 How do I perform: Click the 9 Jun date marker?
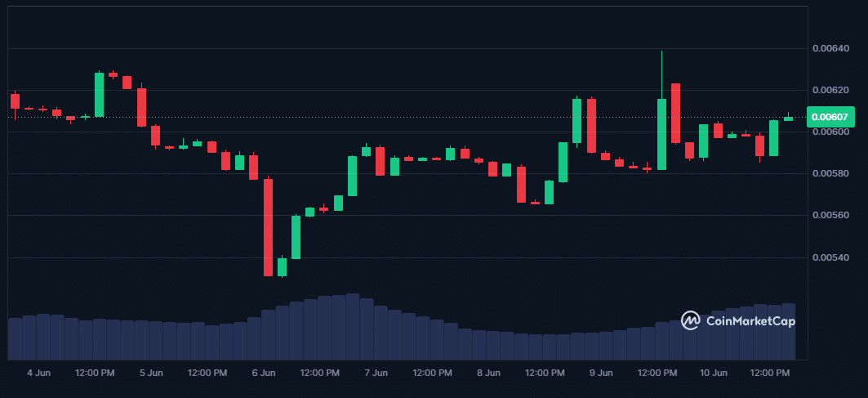[601, 373]
